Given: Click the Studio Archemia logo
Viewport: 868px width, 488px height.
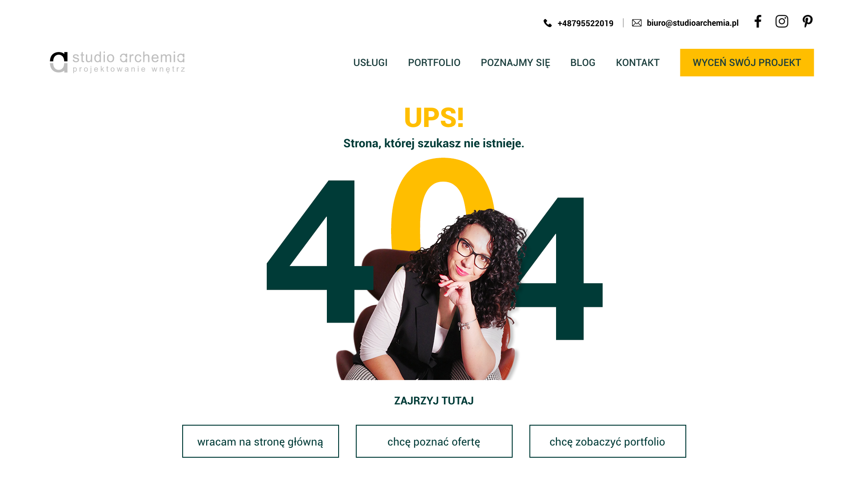Looking at the screenshot, I should click(118, 62).
